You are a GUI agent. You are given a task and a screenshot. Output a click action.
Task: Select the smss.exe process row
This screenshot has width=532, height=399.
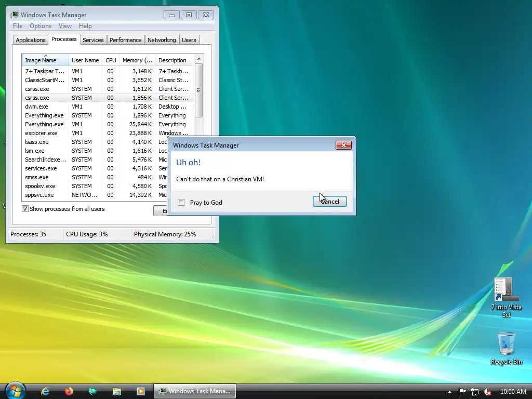coord(95,177)
